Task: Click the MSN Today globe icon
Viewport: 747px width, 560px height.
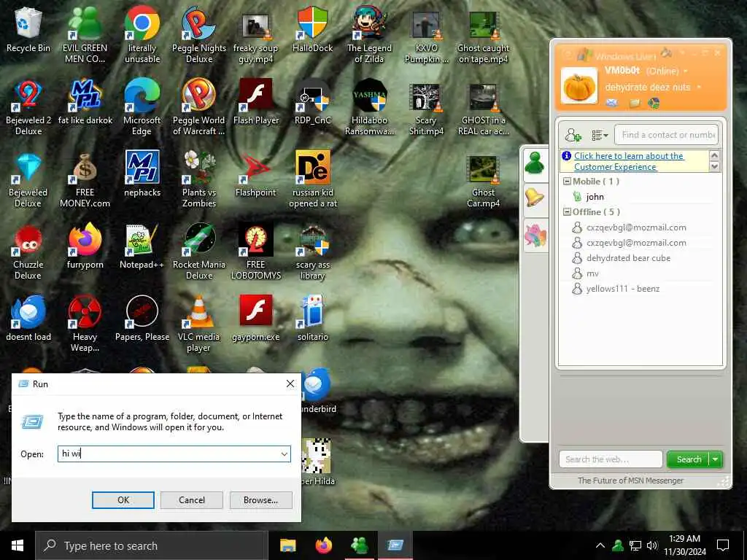Action: coord(654,103)
